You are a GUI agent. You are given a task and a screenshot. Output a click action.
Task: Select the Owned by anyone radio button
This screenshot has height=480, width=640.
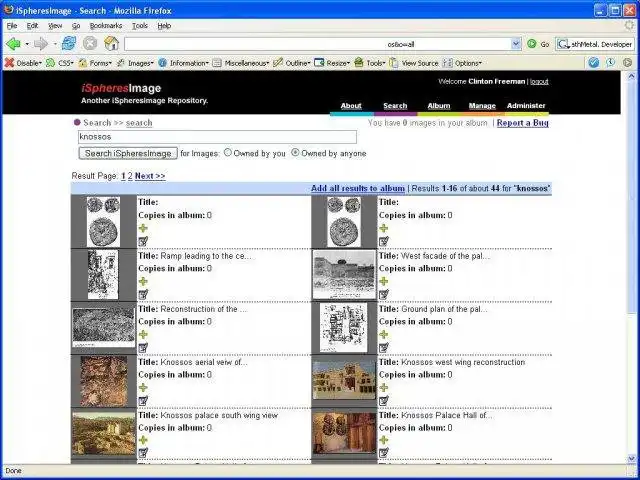[x=295, y=153]
